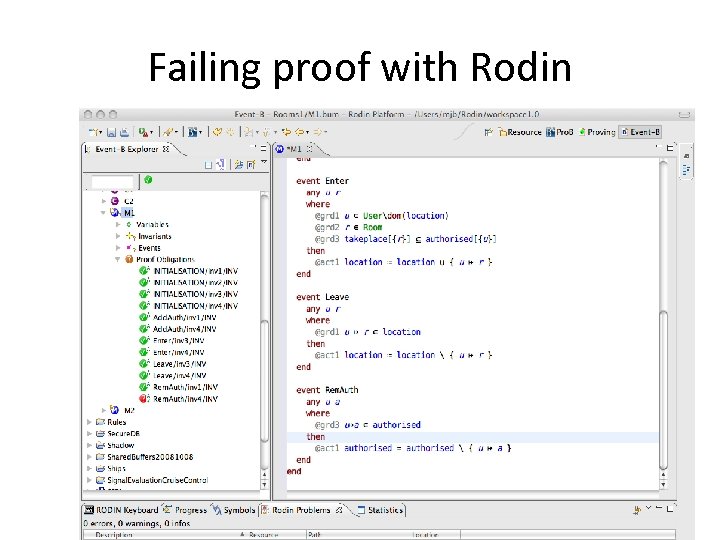
Task: Expand the Shadow project
Action: click(89, 445)
